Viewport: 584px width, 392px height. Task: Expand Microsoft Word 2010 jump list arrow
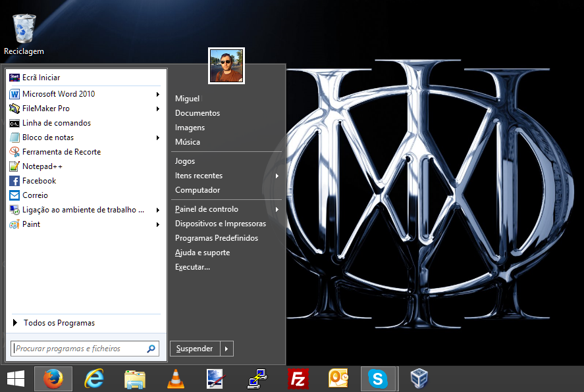(x=158, y=95)
